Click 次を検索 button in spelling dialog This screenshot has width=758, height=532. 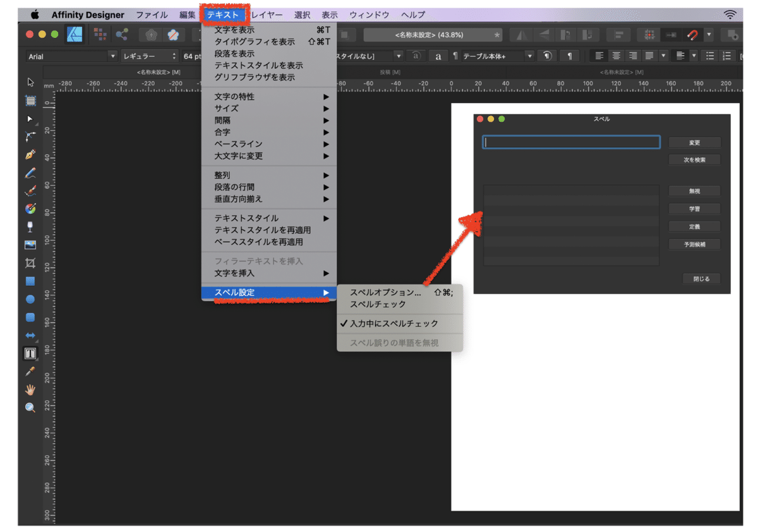coord(694,160)
